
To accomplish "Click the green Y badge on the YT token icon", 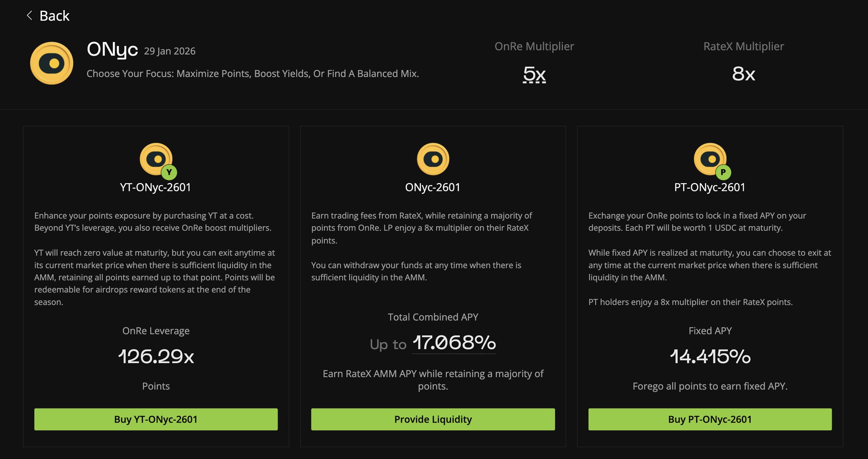I will click(x=170, y=172).
